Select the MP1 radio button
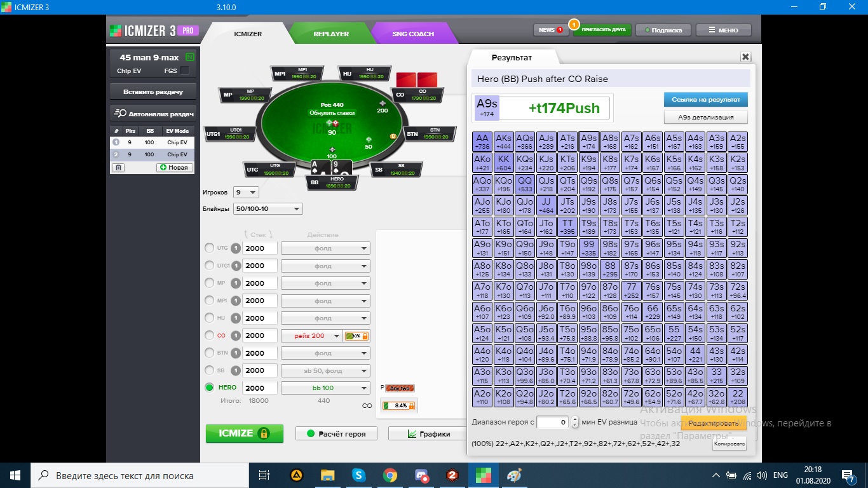 (209, 301)
